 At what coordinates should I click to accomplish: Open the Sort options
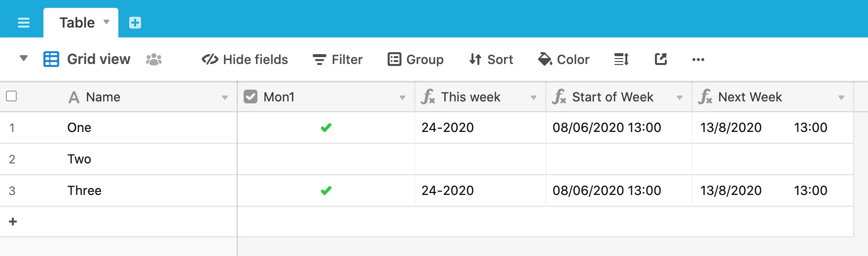pyautogui.click(x=491, y=60)
